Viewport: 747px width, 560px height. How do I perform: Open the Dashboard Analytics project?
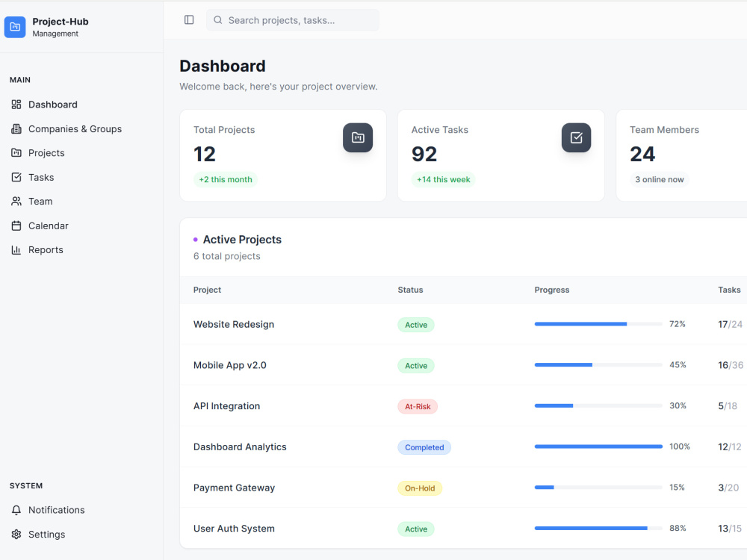click(463, 447)
